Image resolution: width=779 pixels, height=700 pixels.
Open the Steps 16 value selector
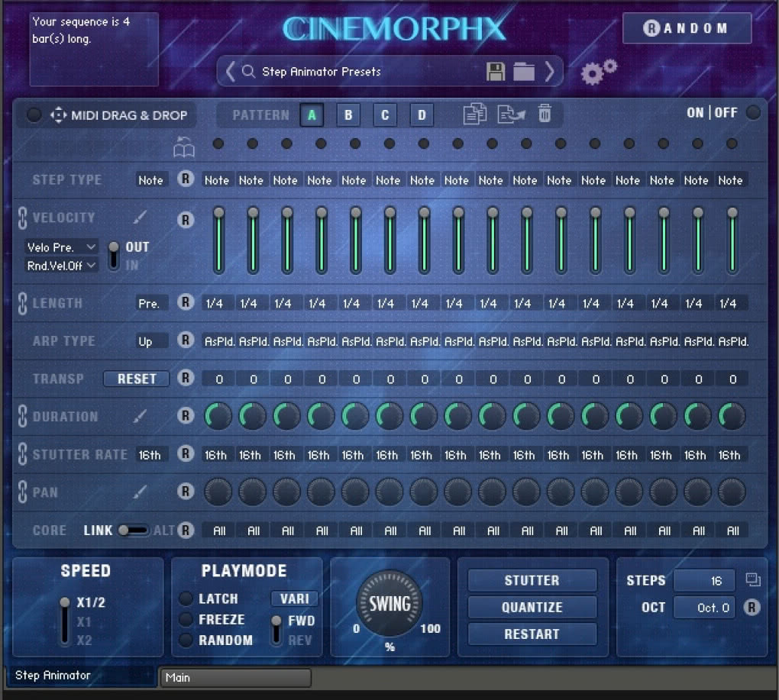[704, 580]
